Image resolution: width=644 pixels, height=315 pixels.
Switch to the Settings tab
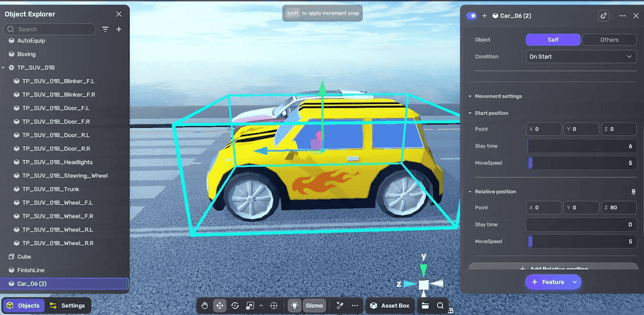[67, 305]
